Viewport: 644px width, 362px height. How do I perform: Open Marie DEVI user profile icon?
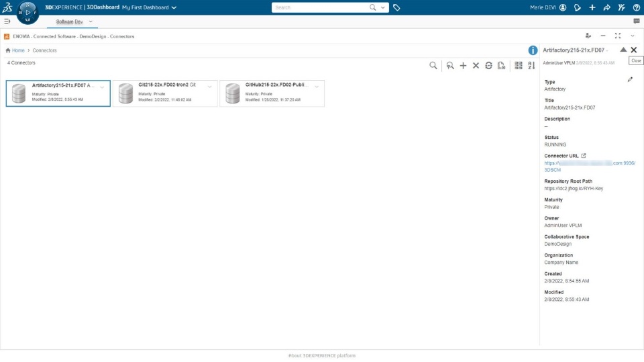click(x=563, y=7)
